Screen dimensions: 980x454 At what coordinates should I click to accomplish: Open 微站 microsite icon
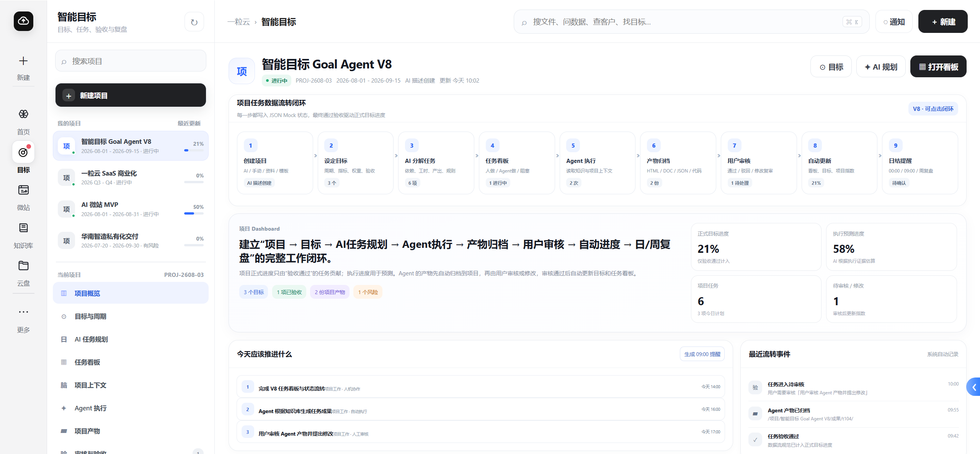pos(23,190)
